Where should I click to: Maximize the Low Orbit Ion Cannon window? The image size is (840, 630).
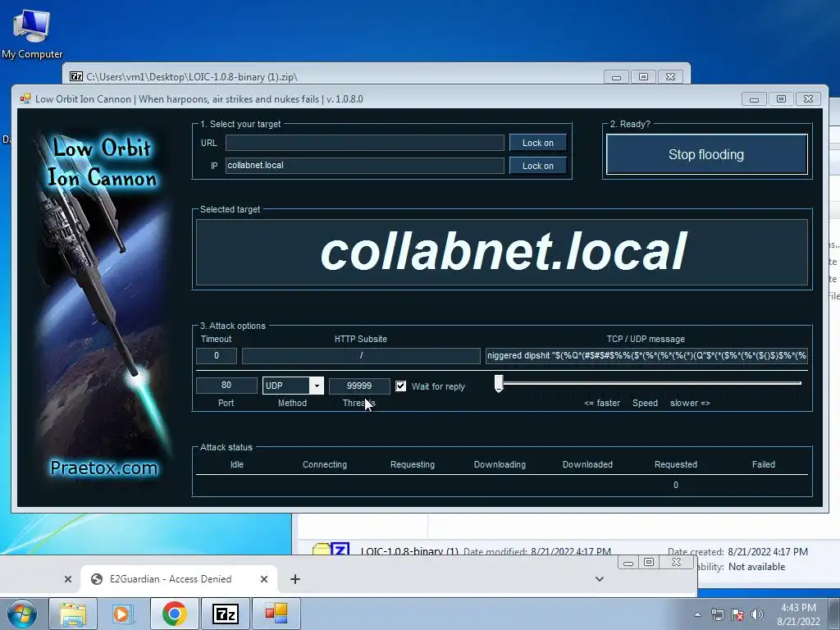tap(781, 99)
